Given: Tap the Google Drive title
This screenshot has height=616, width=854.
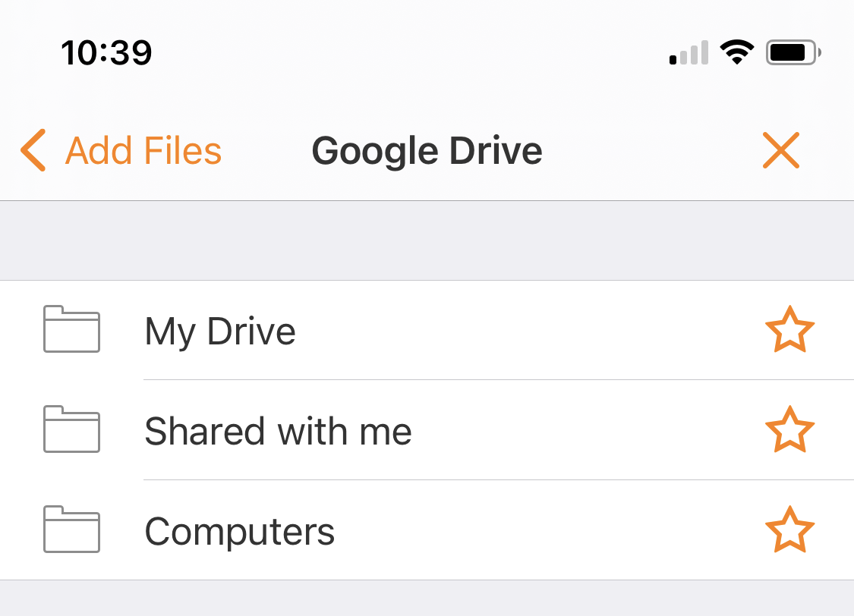Looking at the screenshot, I should tap(427, 150).
